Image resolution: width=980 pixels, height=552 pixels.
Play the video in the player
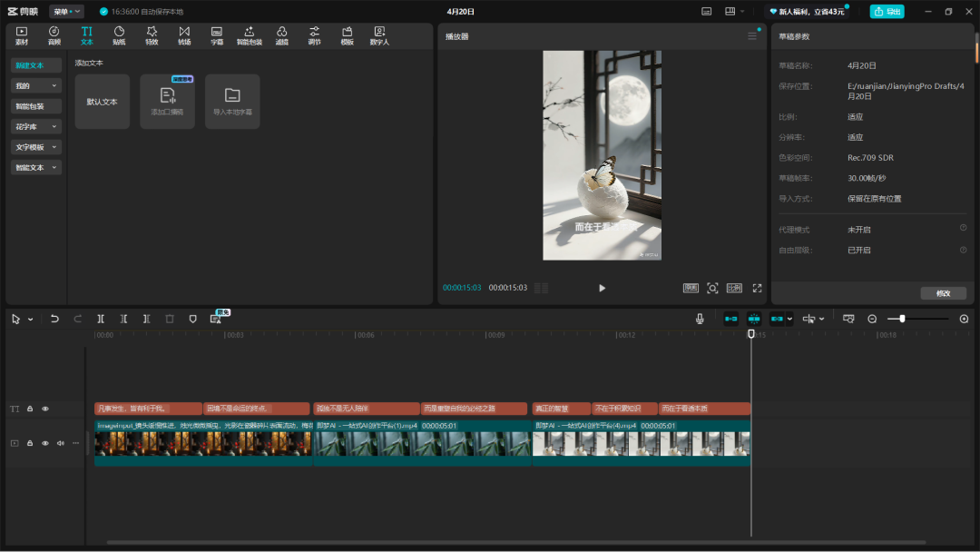point(602,288)
